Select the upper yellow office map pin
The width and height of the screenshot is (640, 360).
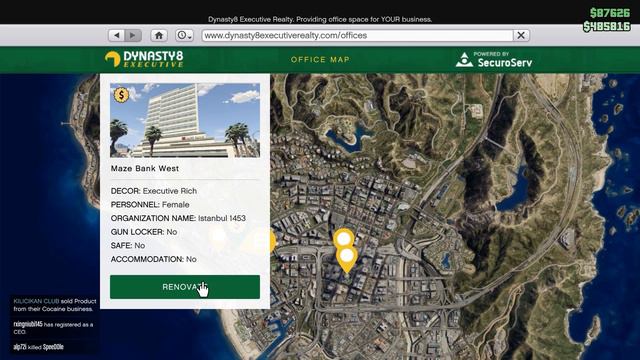pyautogui.click(x=344, y=239)
